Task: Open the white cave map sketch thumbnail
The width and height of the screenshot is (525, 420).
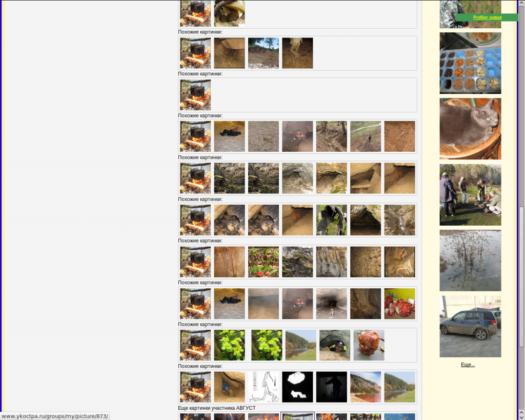Action: tap(264, 387)
